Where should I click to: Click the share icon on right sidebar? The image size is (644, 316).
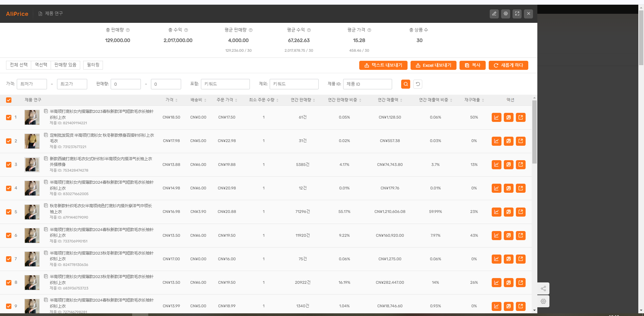point(543,288)
